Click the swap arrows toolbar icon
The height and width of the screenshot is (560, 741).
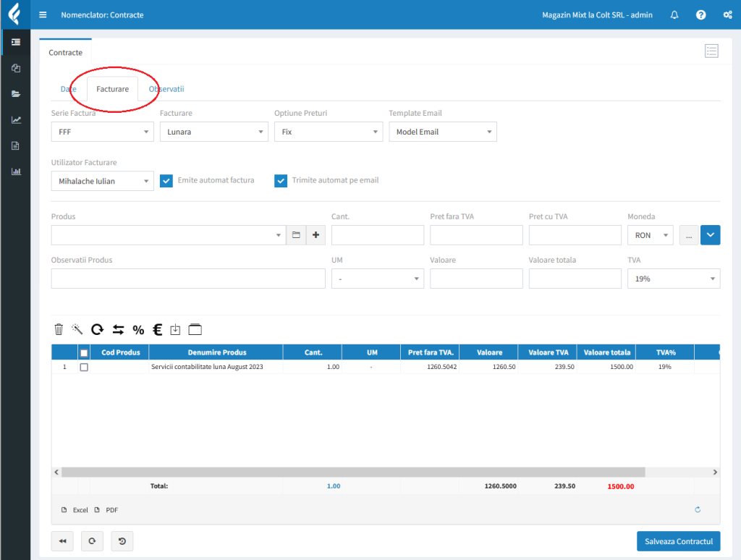pyautogui.click(x=118, y=329)
